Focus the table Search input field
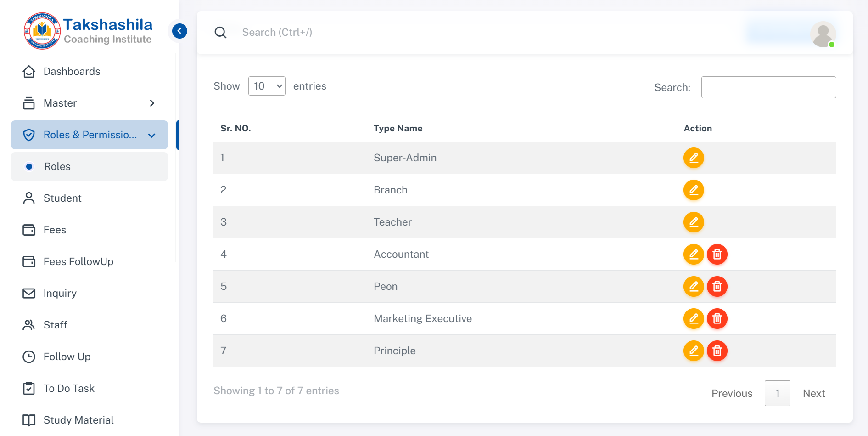Image resolution: width=868 pixels, height=436 pixels. pyautogui.click(x=768, y=87)
